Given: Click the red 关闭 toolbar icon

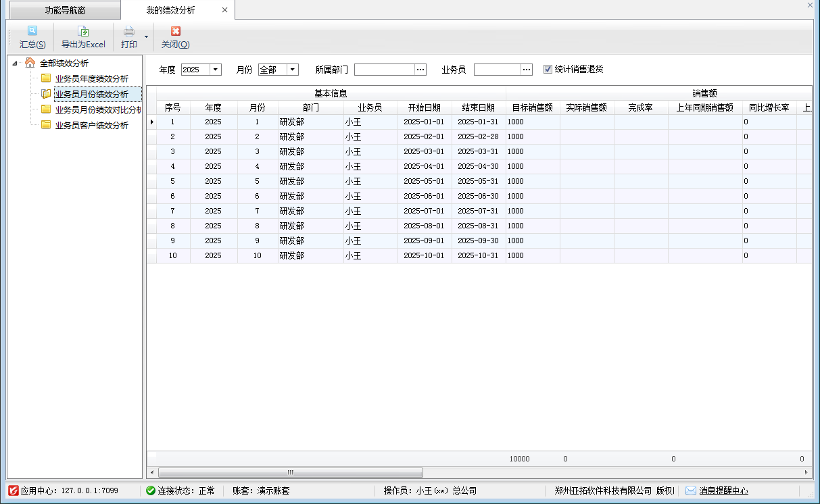Looking at the screenshot, I should 175,31.
